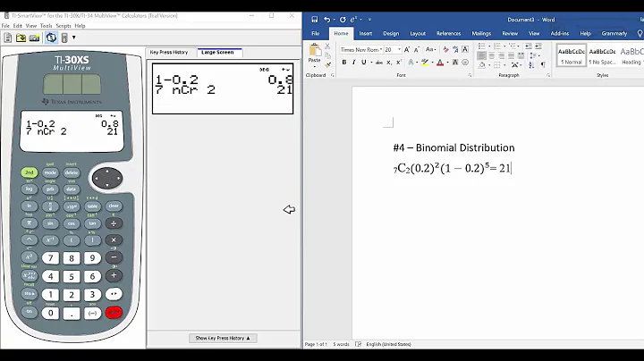Viewport: 644px width, 361px height.
Task: Switch to the Layout ribbon tab in Word
Action: point(418,33)
